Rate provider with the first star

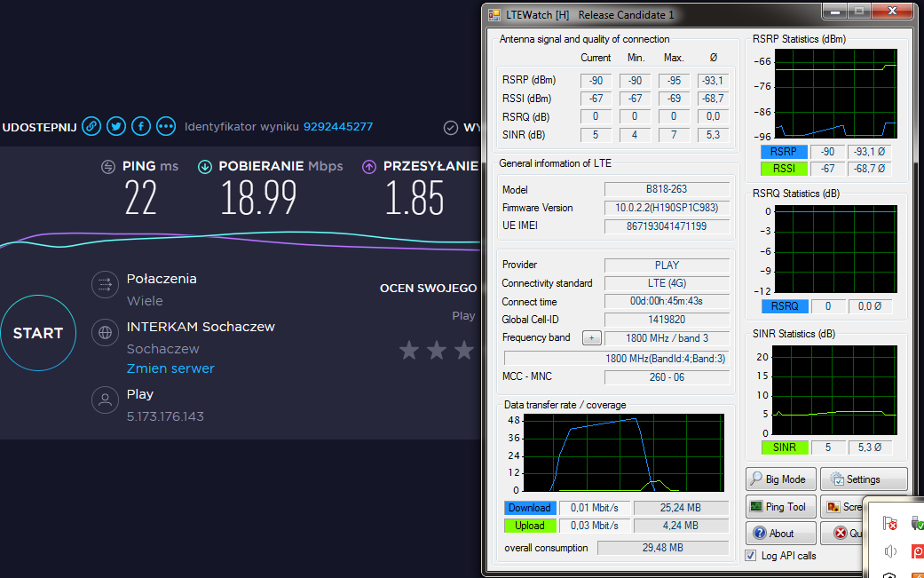coord(409,350)
